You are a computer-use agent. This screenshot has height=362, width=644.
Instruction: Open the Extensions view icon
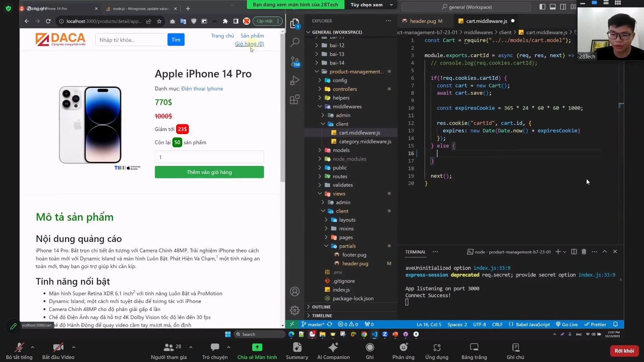pyautogui.click(x=294, y=100)
